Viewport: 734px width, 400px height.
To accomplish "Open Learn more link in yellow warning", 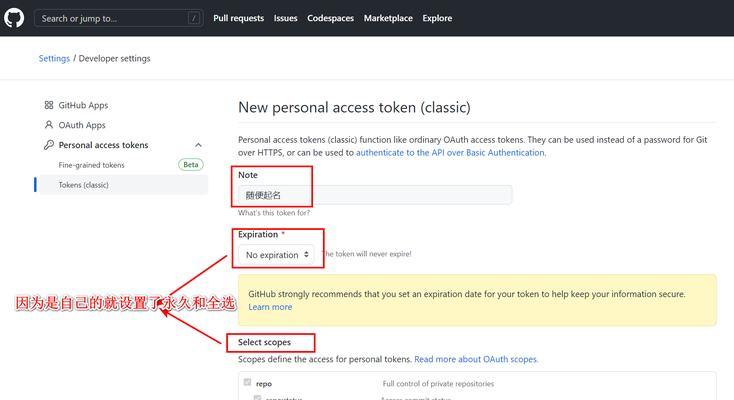I will [x=270, y=307].
